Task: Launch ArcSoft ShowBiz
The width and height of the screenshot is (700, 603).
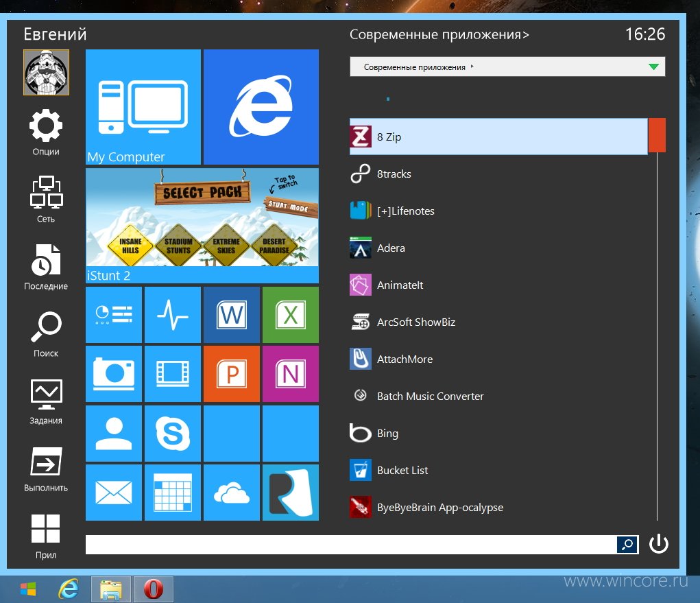Action: click(498, 322)
